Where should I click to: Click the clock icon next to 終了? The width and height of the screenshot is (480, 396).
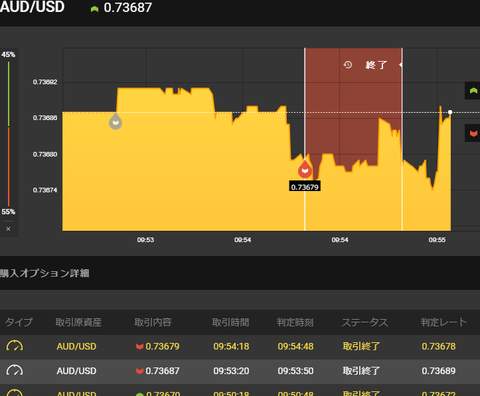tap(348, 65)
